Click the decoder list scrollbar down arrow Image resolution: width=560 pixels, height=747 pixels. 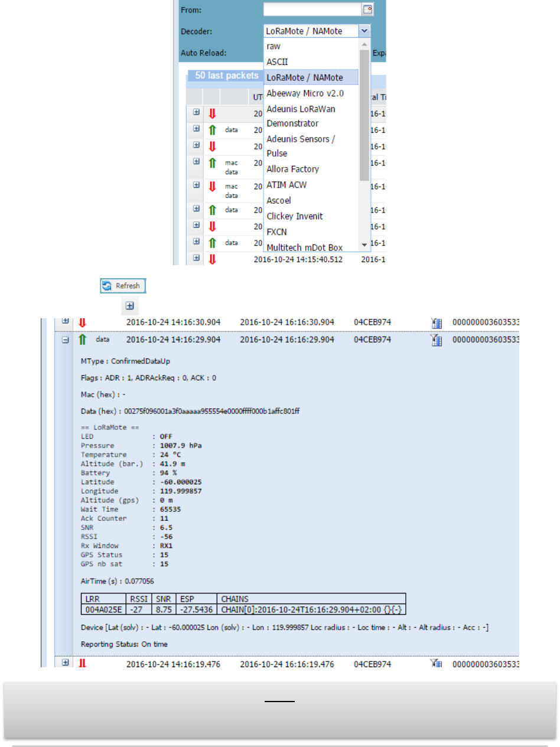[364, 244]
